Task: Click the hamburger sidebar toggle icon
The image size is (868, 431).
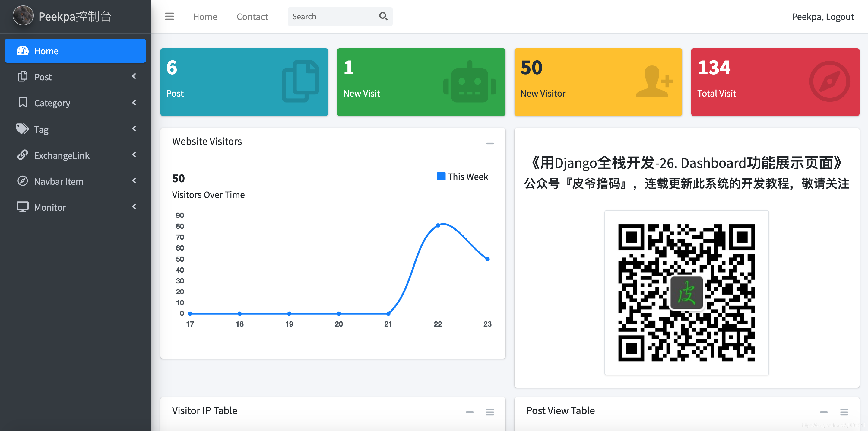Action: click(x=169, y=17)
